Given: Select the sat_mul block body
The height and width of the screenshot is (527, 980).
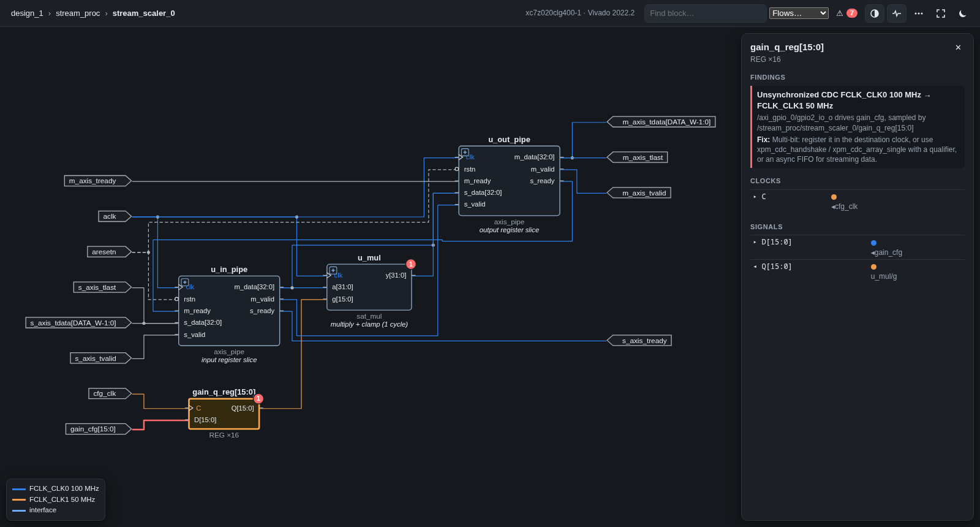Looking at the screenshot, I should (369, 287).
